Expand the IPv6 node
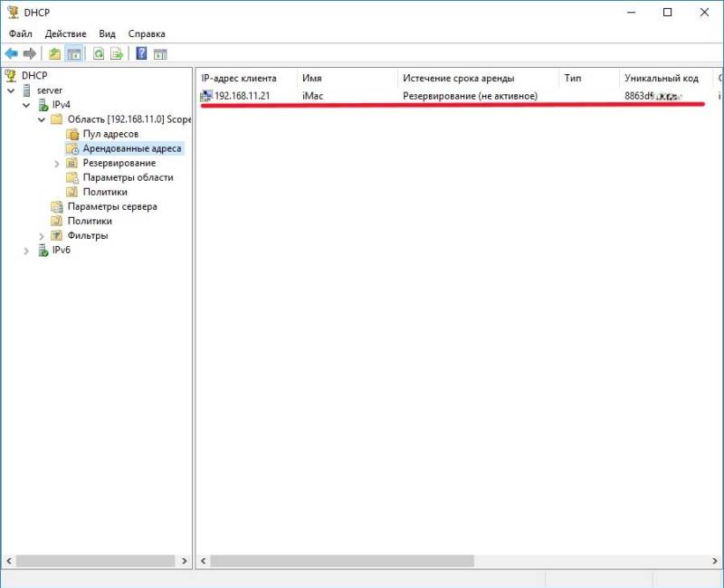The image size is (724, 588). 26,251
